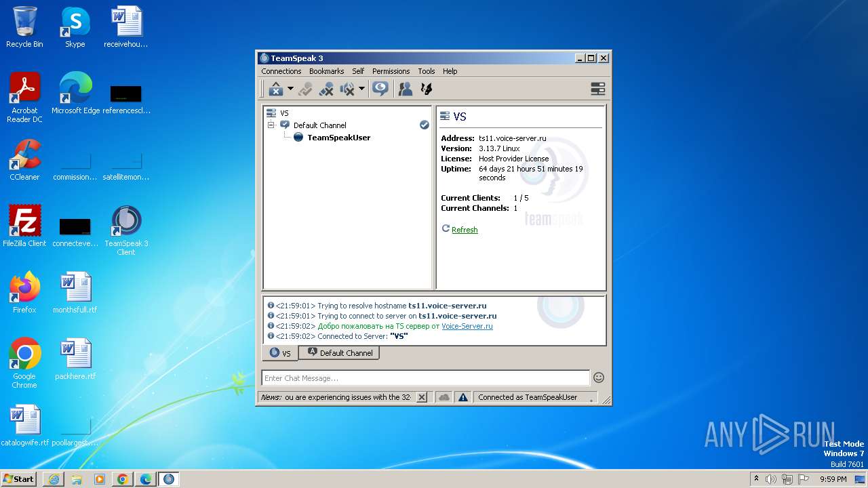Image resolution: width=868 pixels, height=488 pixels.
Task: Switch to the Default Channel chat tab
Action: coord(339,353)
